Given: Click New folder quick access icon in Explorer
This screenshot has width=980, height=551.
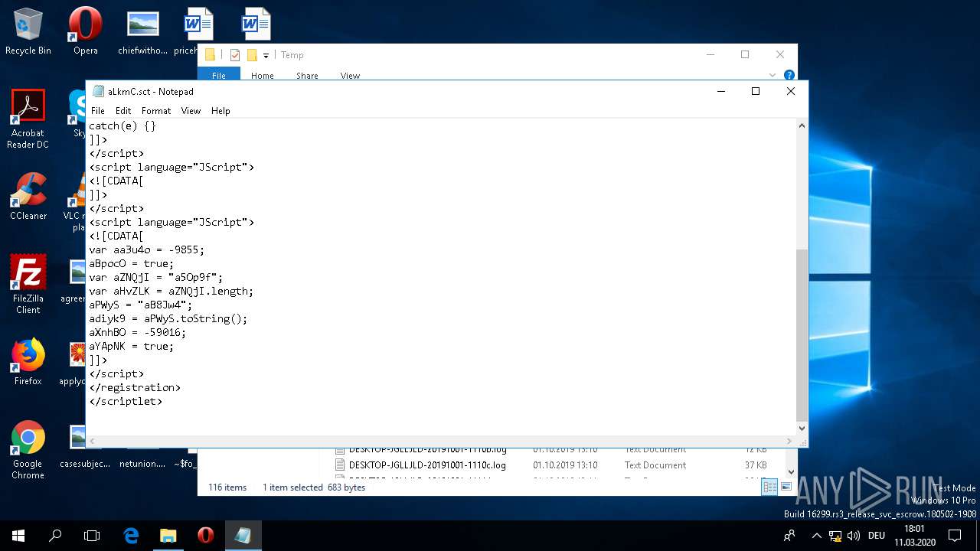Looking at the screenshot, I should pos(252,55).
